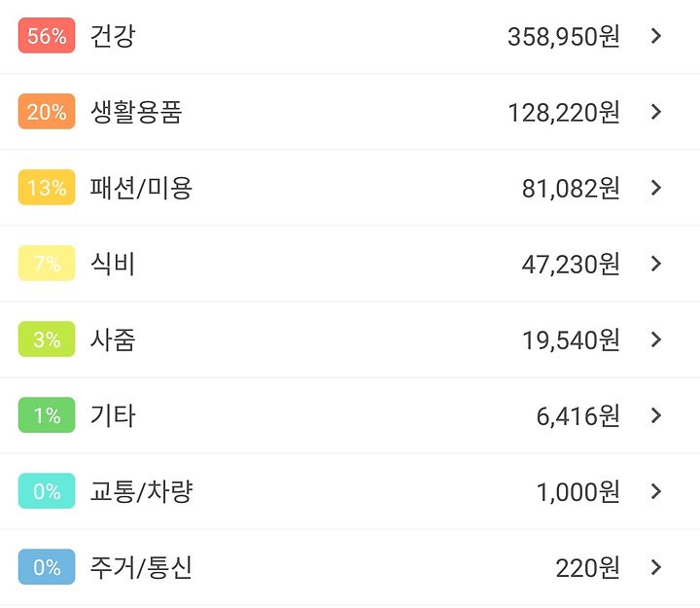Click the arrow next to 220원
The height and width of the screenshot is (608, 700).
tap(656, 567)
